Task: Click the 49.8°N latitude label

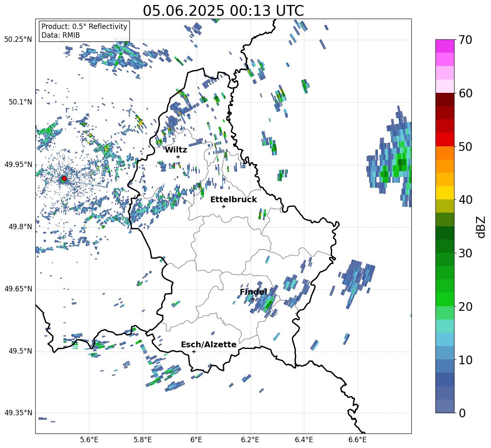Action: (x=20, y=227)
